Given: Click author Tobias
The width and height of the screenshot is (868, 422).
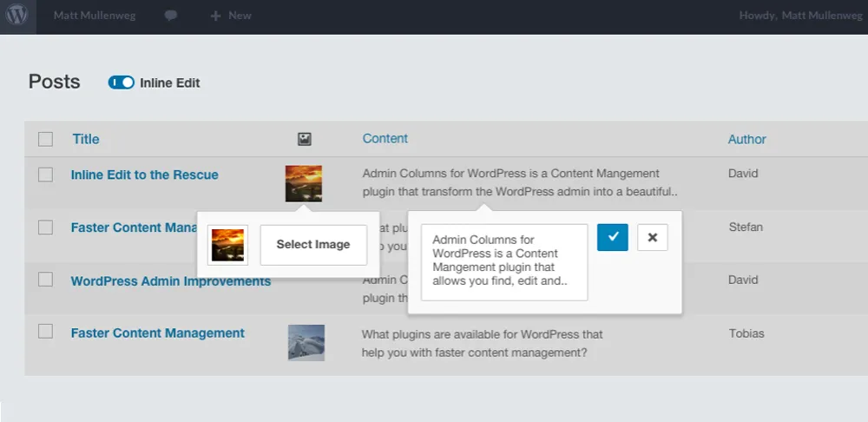Looking at the screenshot, I should [746, 333].
